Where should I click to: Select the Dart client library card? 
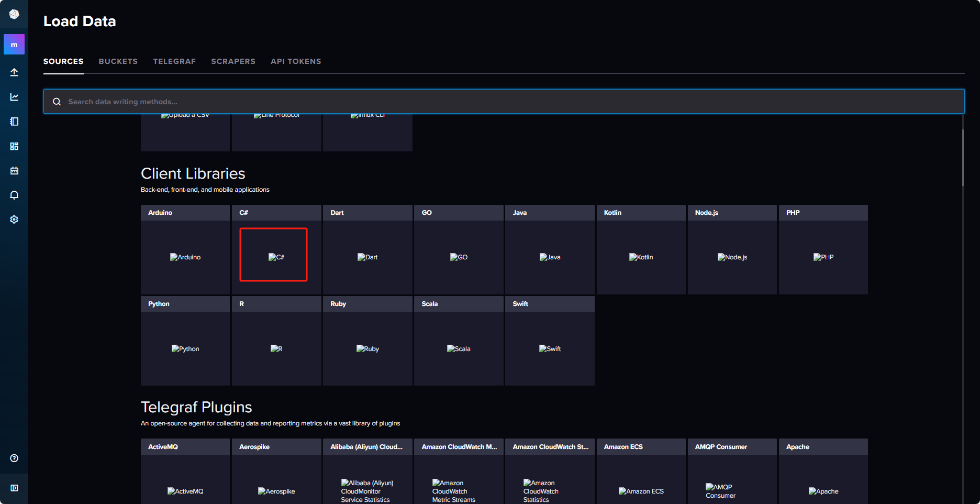tap(367, 249)
